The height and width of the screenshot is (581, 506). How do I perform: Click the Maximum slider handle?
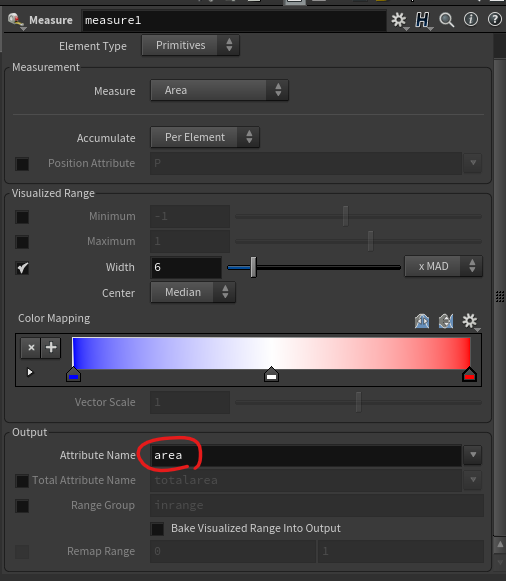point(370,241)
